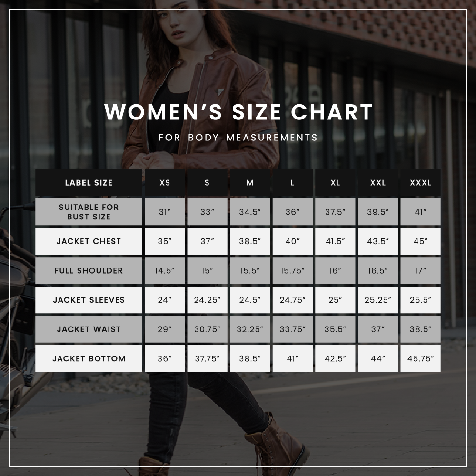Image resolution: width=476 pixels, height=476 pixels.
Task: Click the Jacket Bottom row label
Action: coord(89,358)
